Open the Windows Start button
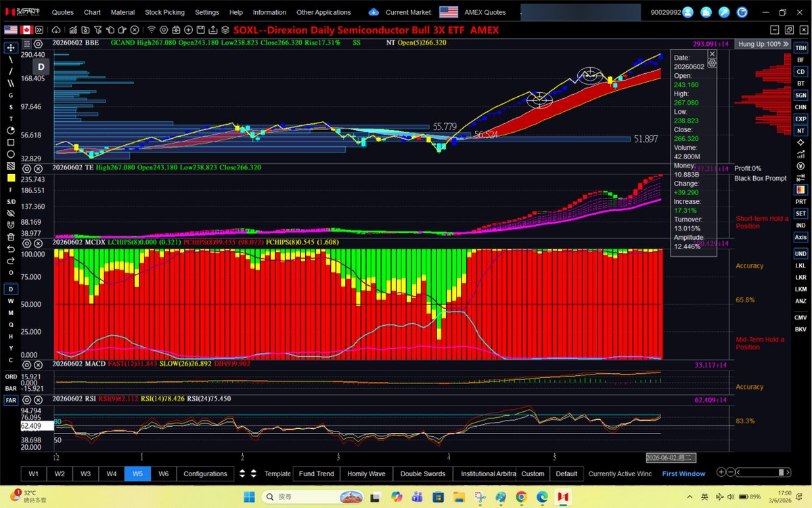Image resolution: width=812 pixels, height=508 pixels. (250, 497)
